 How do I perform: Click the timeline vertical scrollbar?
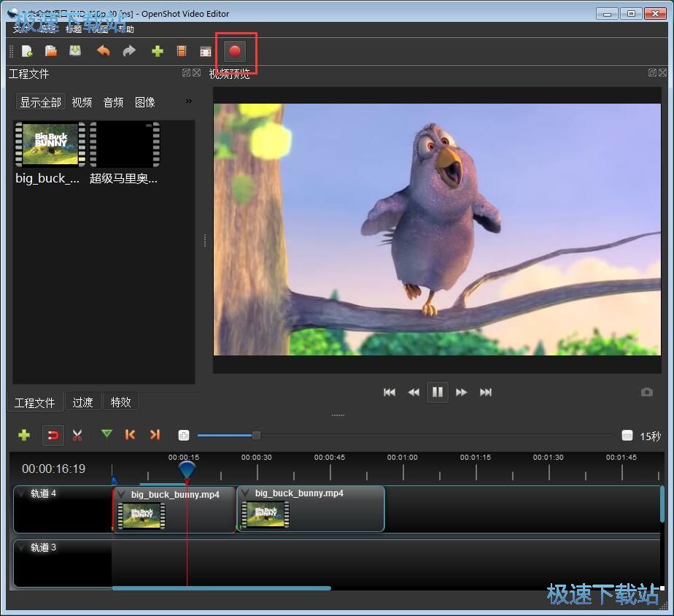click(662, 504)
